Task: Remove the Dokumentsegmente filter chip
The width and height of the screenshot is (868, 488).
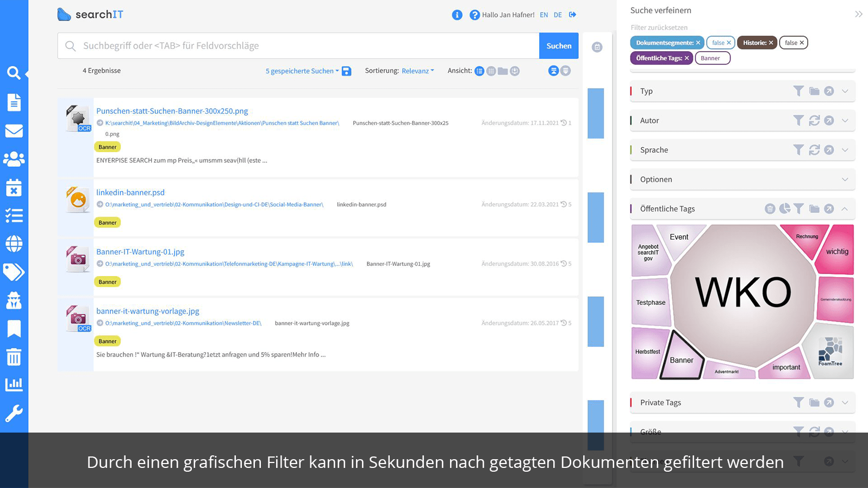Action: [698, 42]
